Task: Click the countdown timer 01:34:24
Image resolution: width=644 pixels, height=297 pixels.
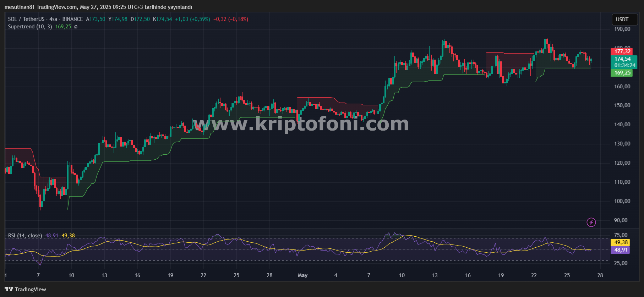Action: 625,65
